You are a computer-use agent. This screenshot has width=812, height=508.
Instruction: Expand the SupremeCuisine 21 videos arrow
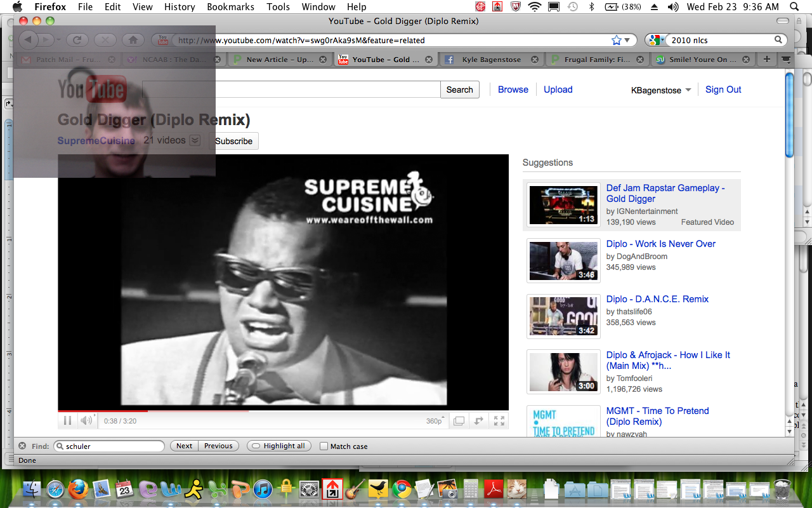tap(195, 140)
